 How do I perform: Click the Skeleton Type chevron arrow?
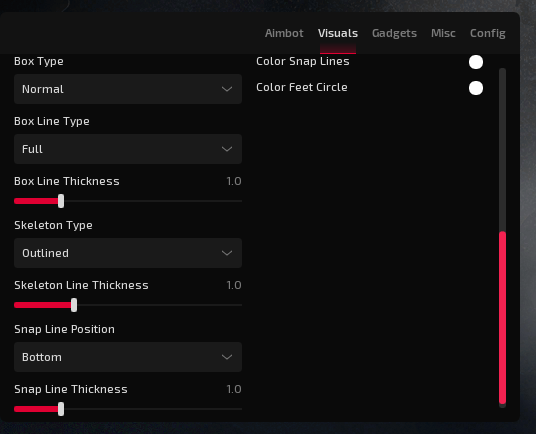pyautogui.click(x=227, y=253)
